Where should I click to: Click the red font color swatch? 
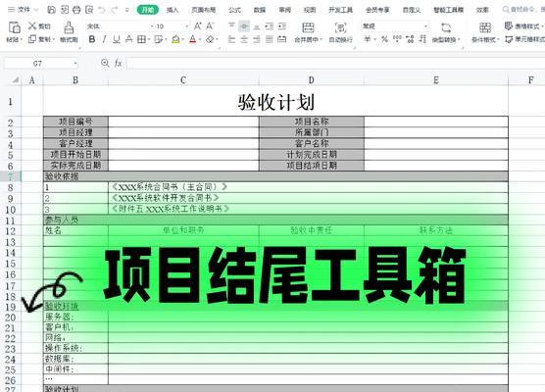tap(193, 39)
